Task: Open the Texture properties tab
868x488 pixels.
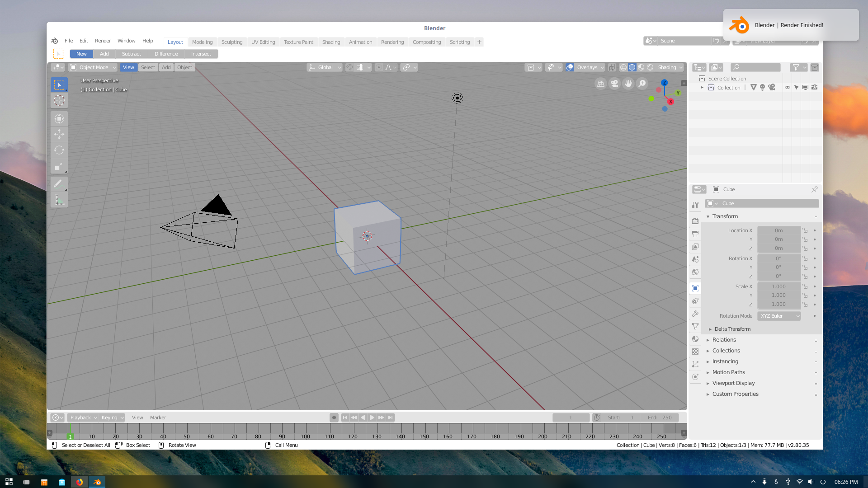Action: (695, 352)
